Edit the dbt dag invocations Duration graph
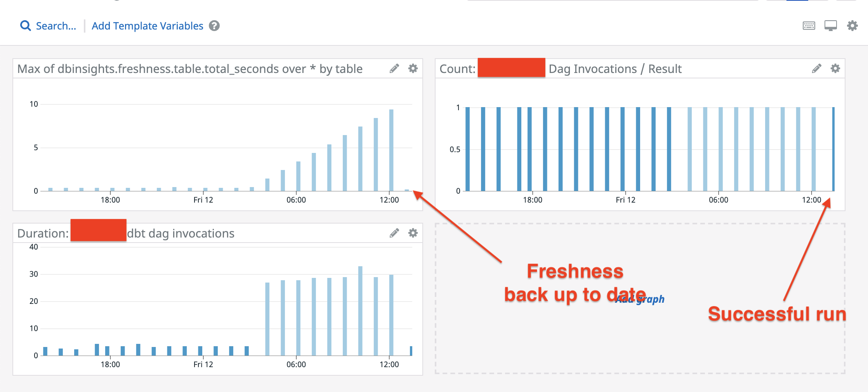 coord(394,233)
